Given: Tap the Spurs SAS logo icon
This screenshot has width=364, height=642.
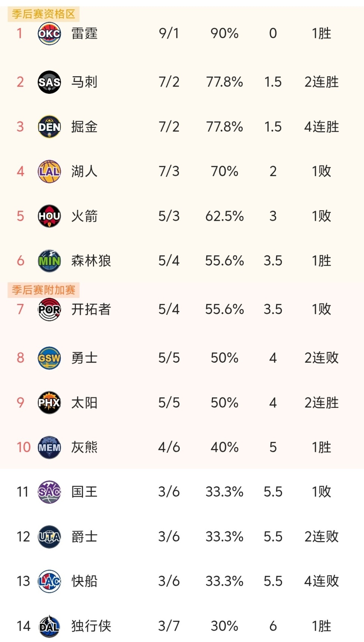Looking at the screenshot, I should point(49,82).
